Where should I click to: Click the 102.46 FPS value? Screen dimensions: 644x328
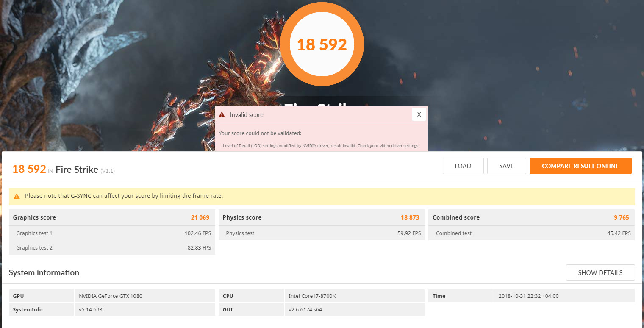click(197, 233)
